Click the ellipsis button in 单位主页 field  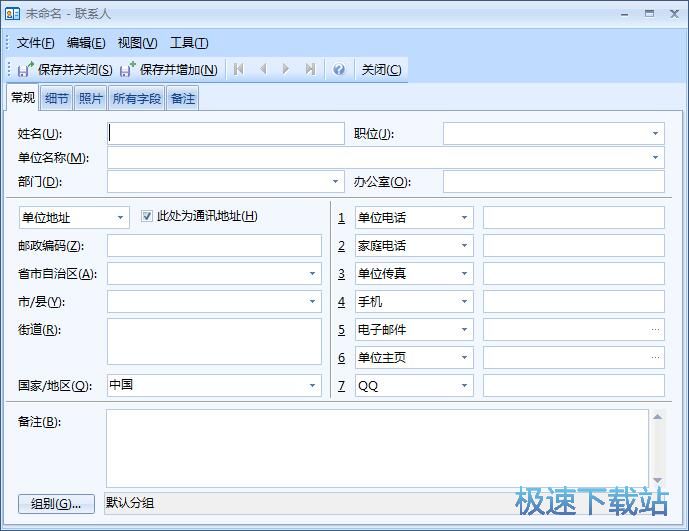point(655,357)
